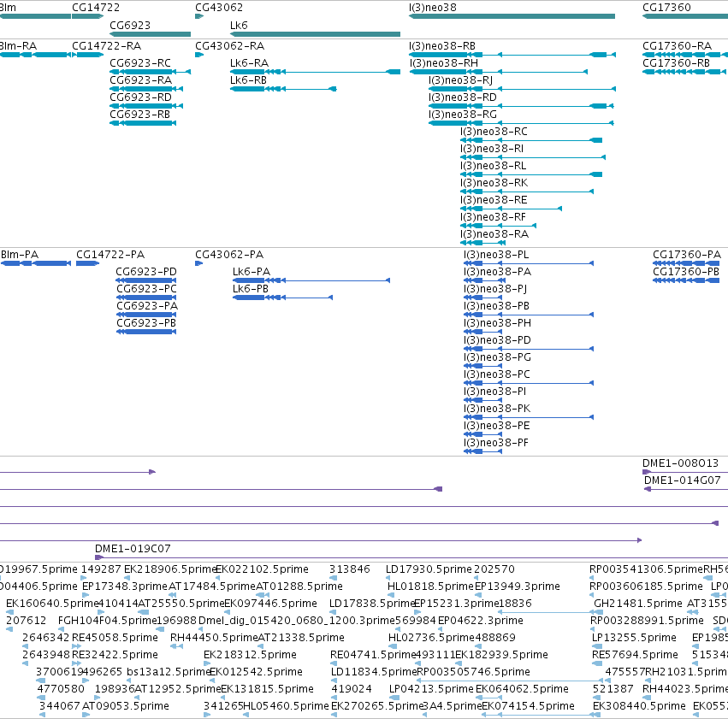Select transcript CG6923-RB label
This screenshot has height=719, width=728.
(x=139, y=115)
